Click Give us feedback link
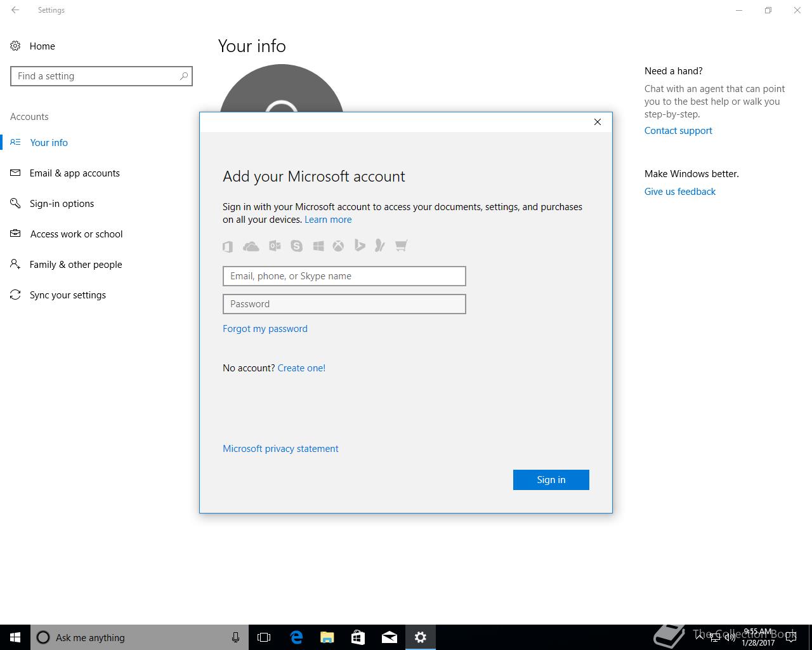Viewport: 812px width, 650px height. coord(680,192)
